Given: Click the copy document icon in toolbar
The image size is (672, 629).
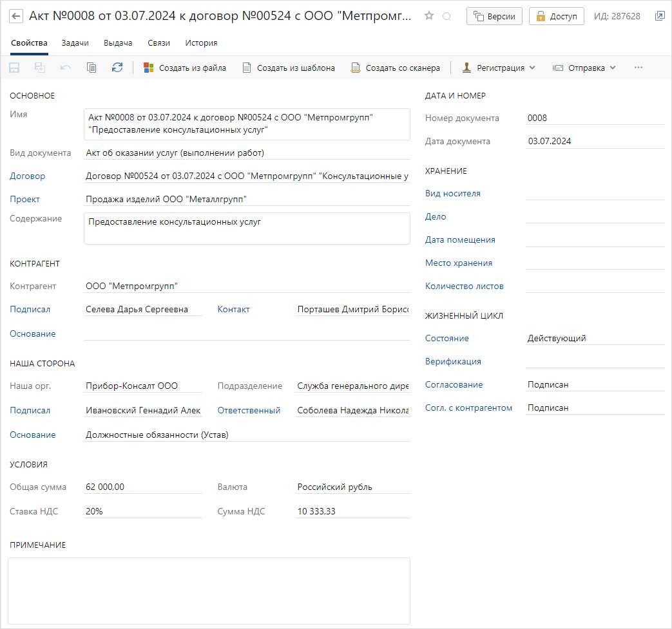Looking at the screenshot, I should coord(91,68).
